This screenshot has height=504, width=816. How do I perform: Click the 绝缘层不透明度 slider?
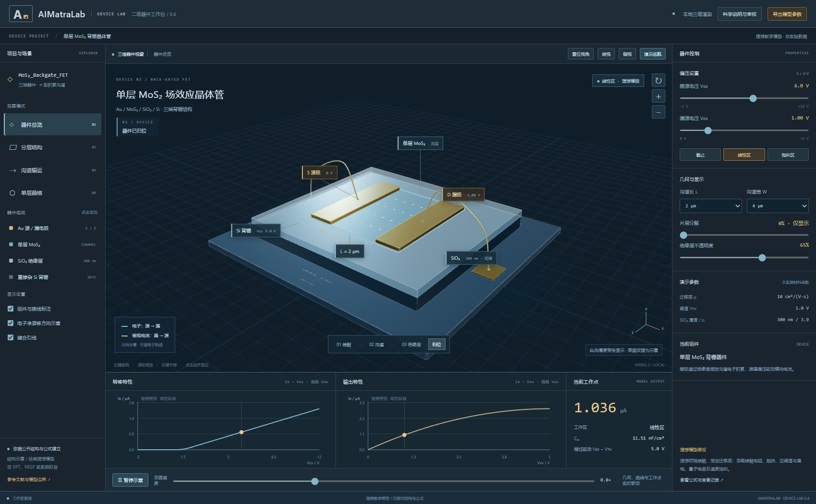point(744,258)
